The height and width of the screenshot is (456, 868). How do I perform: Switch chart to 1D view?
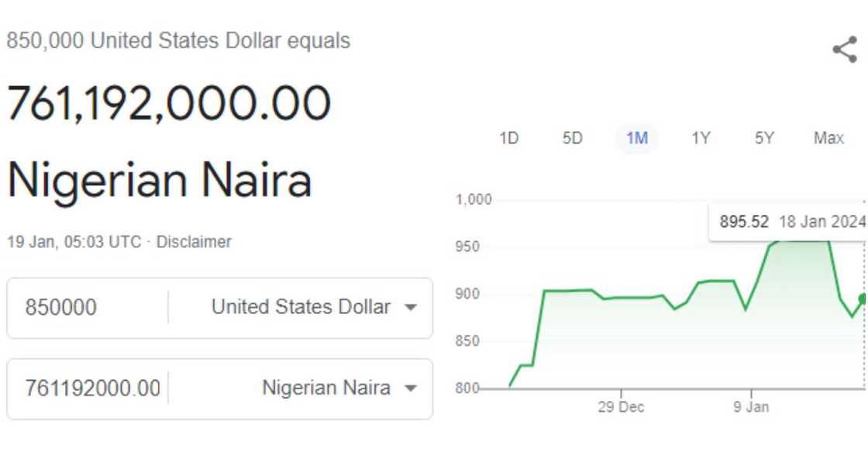click(x=509, y=137)
